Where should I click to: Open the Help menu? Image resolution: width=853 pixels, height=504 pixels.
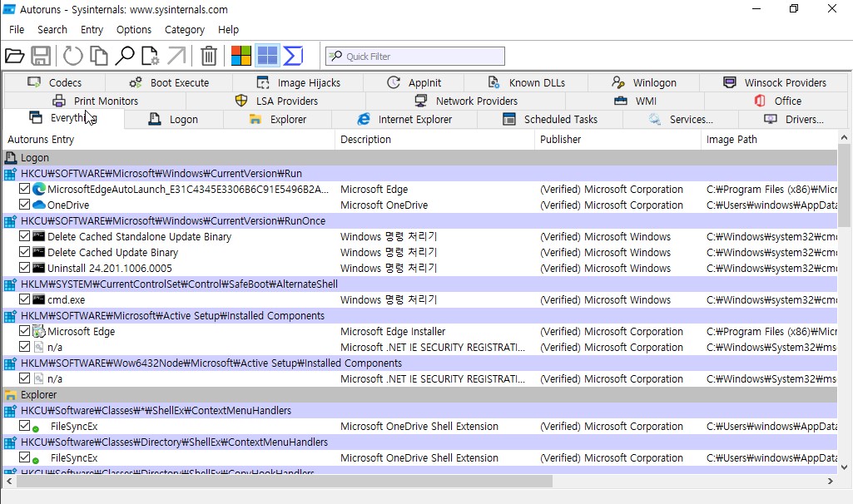click(229, 30)
